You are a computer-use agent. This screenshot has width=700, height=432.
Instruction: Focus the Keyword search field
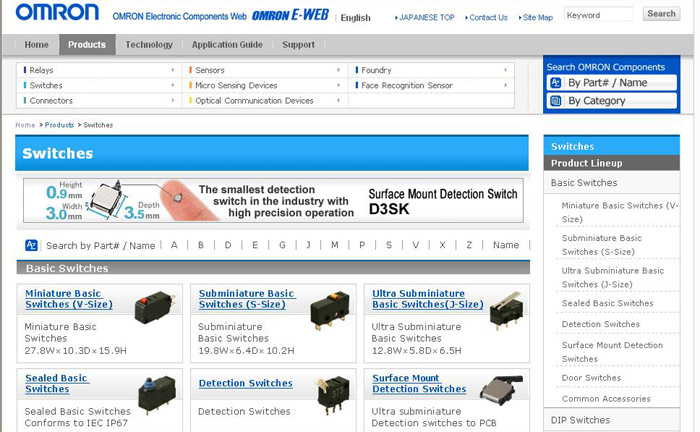(599, 14)
